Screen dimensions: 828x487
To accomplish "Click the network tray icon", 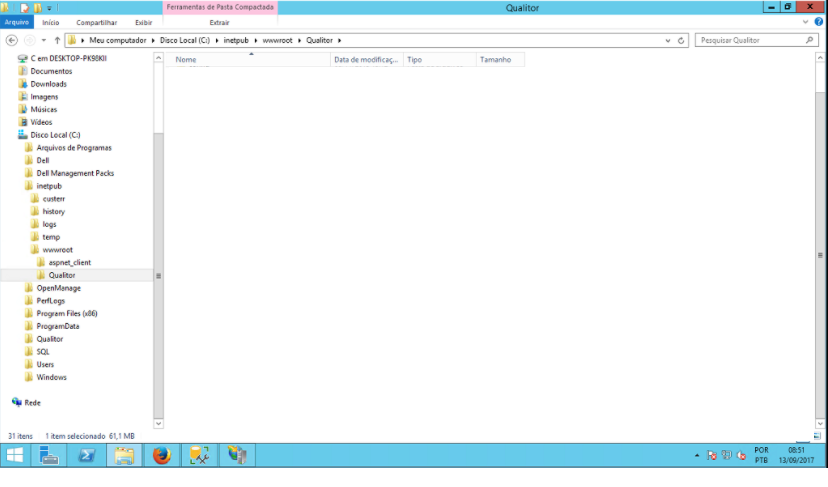I will coord(727,455).
